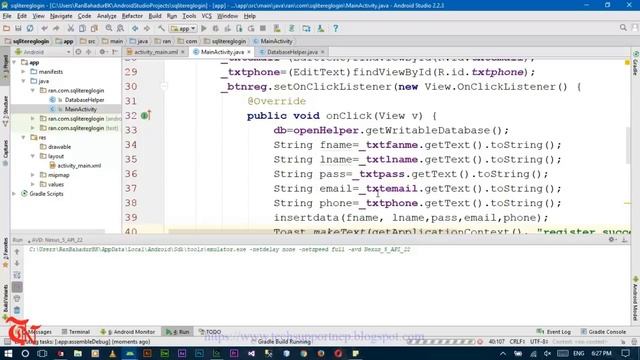Screen dimensions: 640x360
Task: Click Cortana circle icon in taskbar
Action: 25,353
